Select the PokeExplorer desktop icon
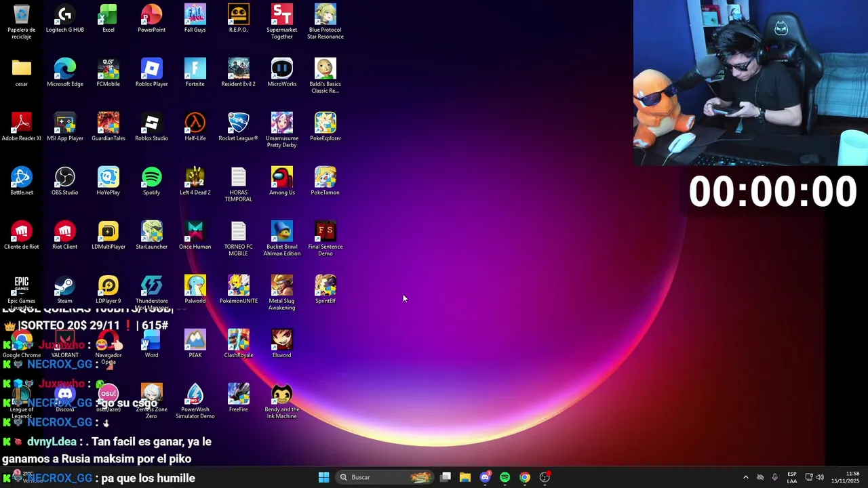This screenshot has height=488, width=868. 325,127
